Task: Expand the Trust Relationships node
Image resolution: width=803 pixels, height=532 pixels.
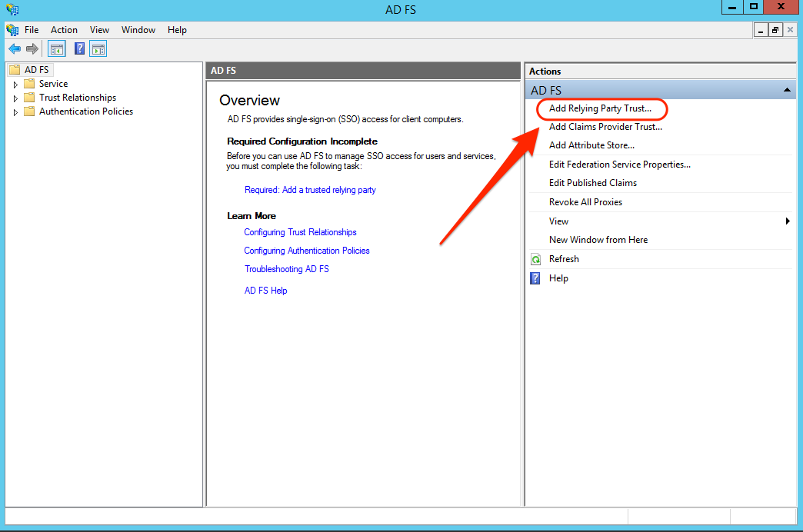Action: coord(15,98)
